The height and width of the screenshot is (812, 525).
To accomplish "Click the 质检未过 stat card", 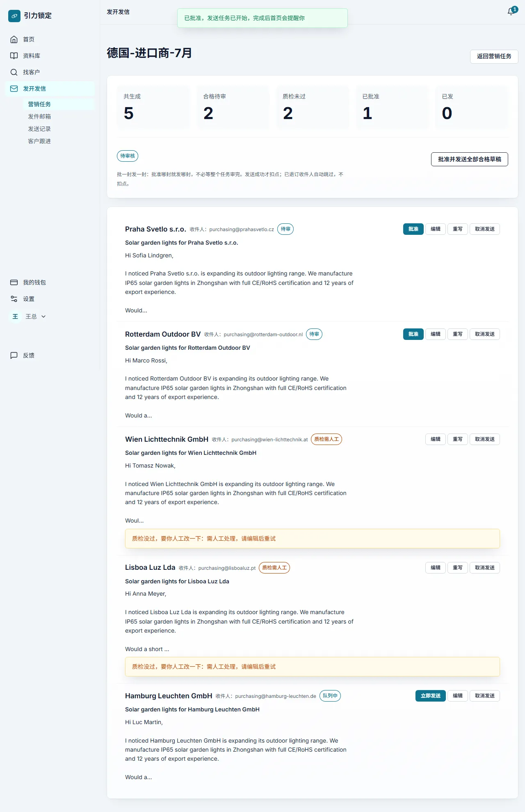I will [313, 107].
